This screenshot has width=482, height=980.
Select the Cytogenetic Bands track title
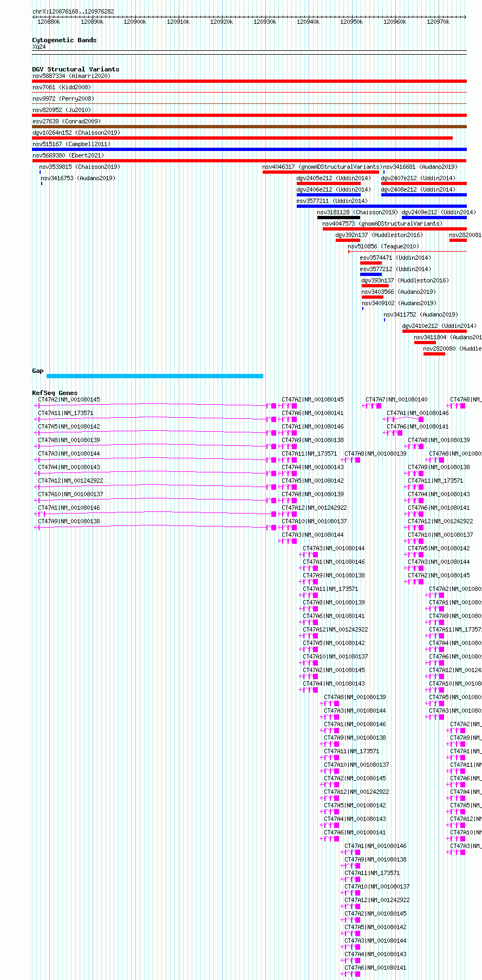(64, 40)
